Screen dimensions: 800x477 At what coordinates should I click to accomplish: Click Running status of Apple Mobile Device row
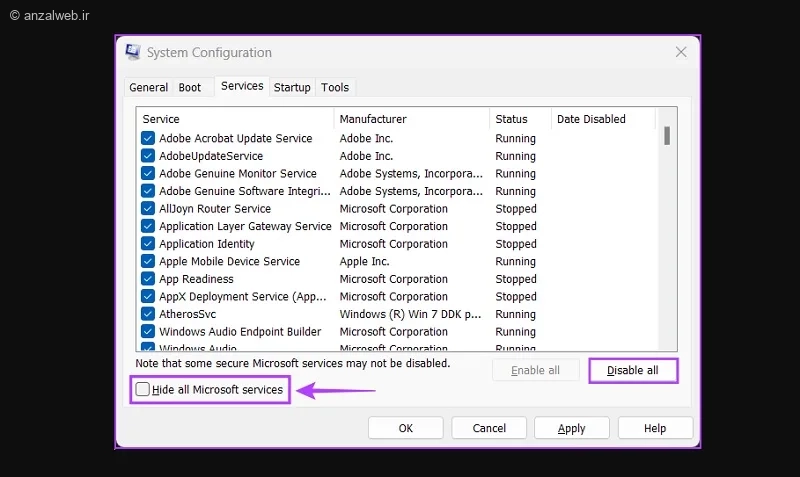point(515,261)
